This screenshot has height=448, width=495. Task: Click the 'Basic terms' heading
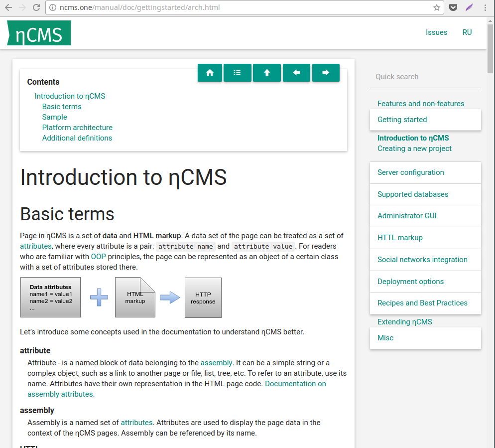coord(67,214)
